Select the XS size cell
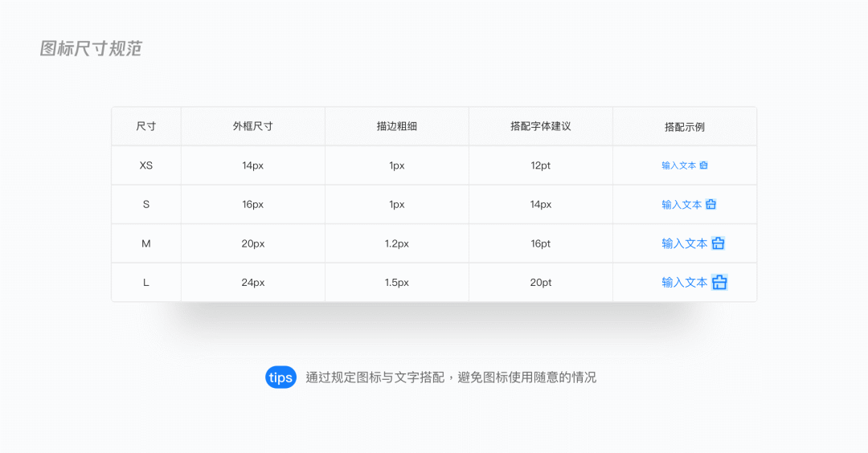This screenshot has width=868, height=453. 146,165
